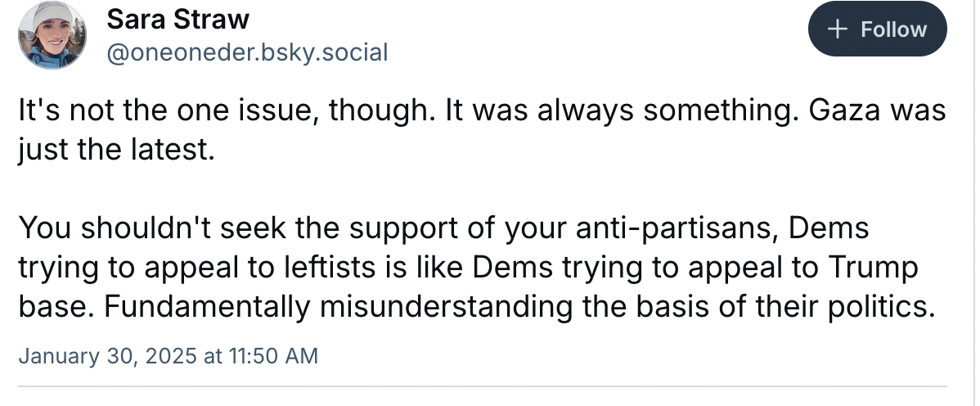
Task: Open Sara Straw's profile avatar
Action: tap(51, 34)
